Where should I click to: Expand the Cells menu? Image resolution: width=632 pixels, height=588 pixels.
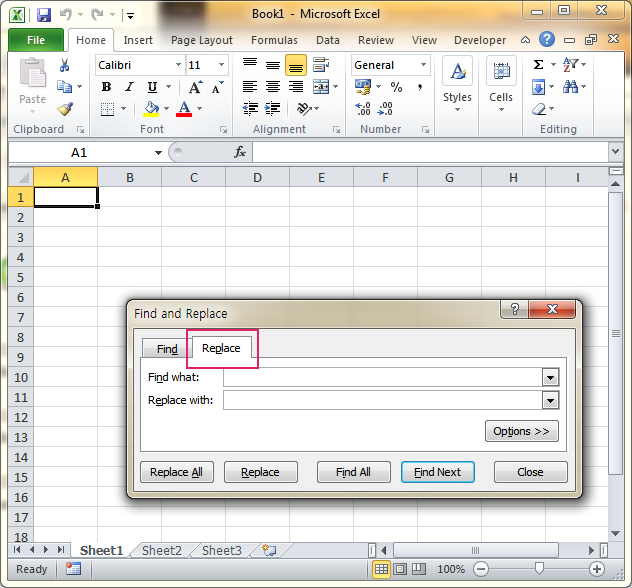point(501,84)
